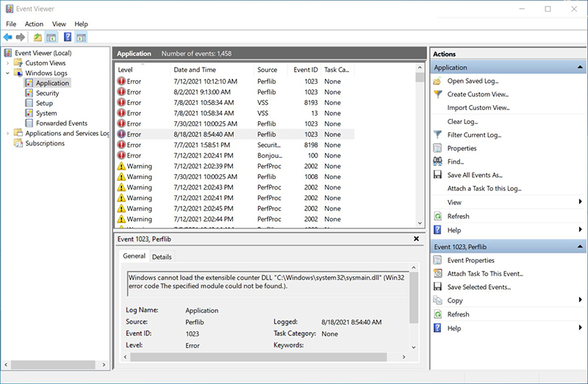This screenshot has width=588, height=384.
Task: Click the Up One Level folder toolbar icon
Action: (x=37, y=37)
